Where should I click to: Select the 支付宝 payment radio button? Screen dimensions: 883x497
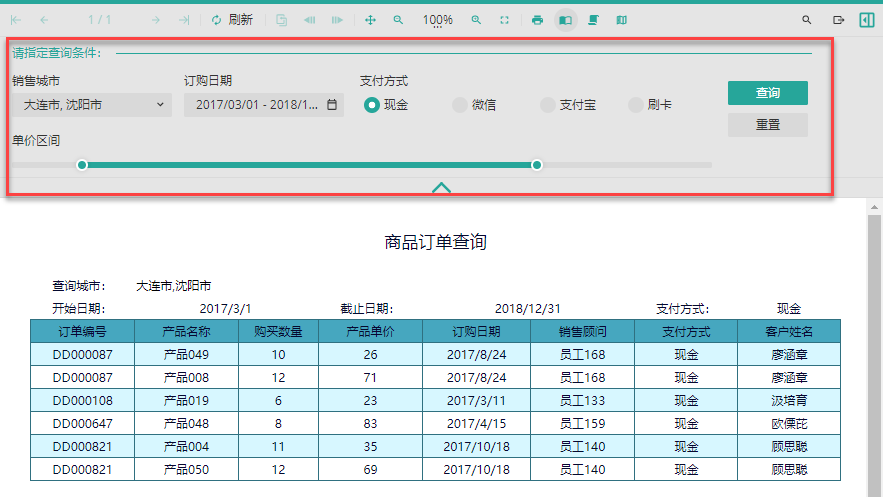coord(547,105)
